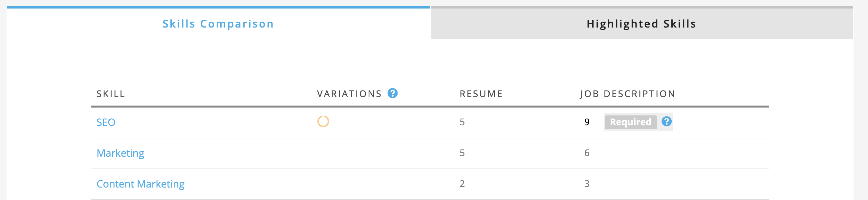Click Content Marketing's job description count 3
Viewport: 868px width, 200px height.
pos(587,184)
